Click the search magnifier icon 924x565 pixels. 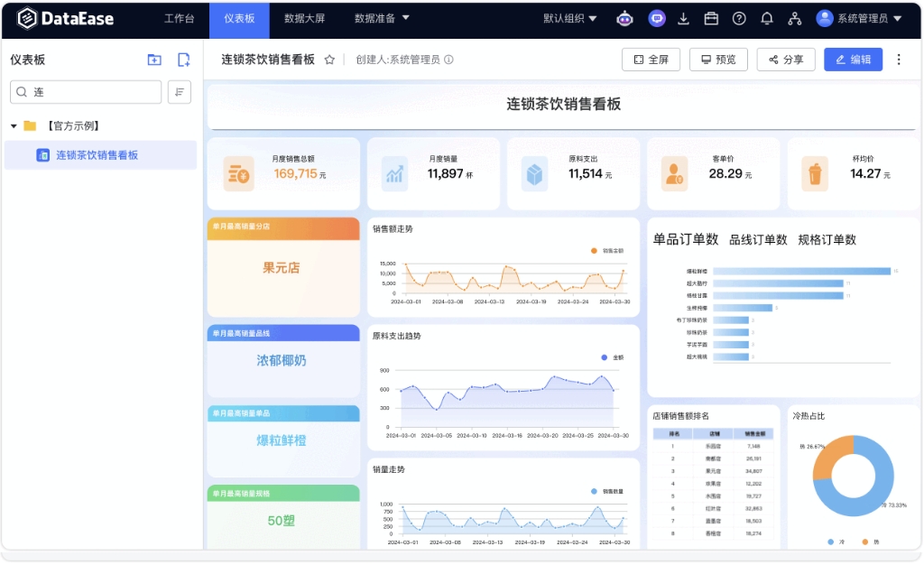coord(22,92)
